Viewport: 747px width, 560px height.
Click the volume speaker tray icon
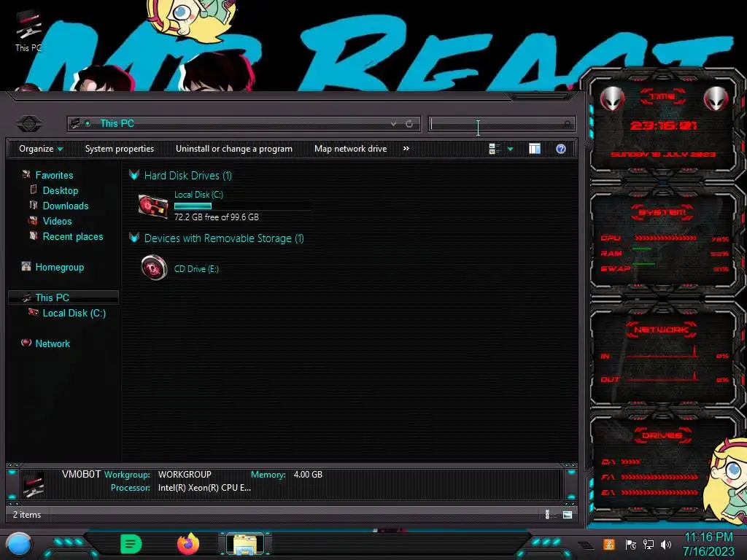coord(666,544)
